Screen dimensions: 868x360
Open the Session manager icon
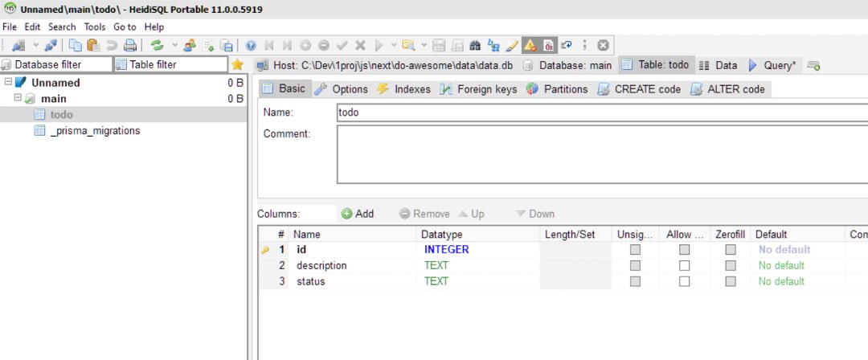tap(18, 45)
